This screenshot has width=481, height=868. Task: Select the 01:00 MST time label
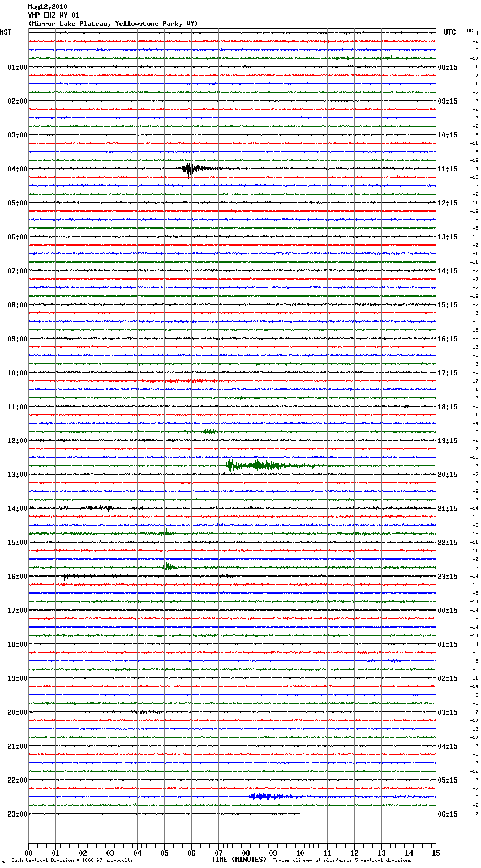(17, 67)
